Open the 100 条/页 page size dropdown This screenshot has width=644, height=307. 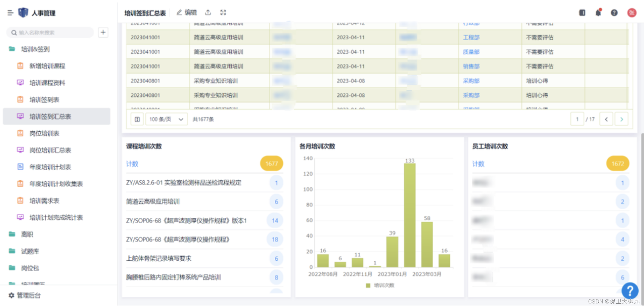tap(167, 119)
